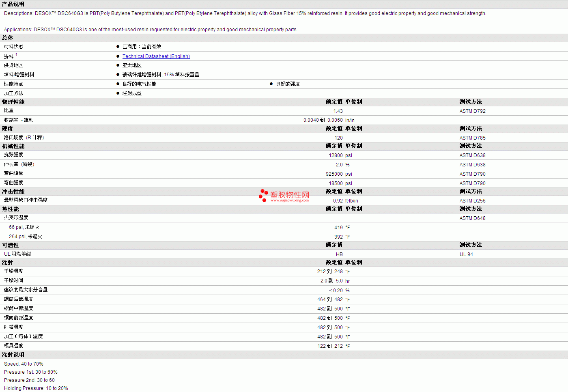Screen dimensions: 568x392
Task: Select the flexural strength value 18500
Action: (x=336, y=183)
